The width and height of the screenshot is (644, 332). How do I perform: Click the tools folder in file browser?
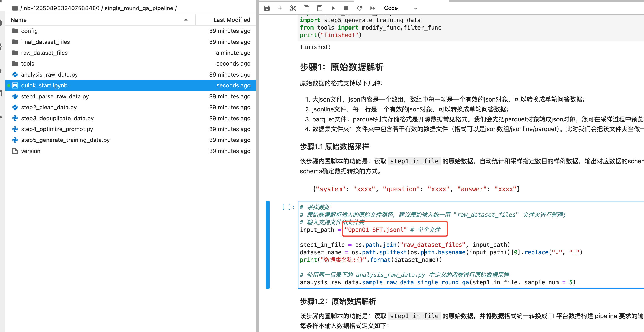[x=28, y=64]
